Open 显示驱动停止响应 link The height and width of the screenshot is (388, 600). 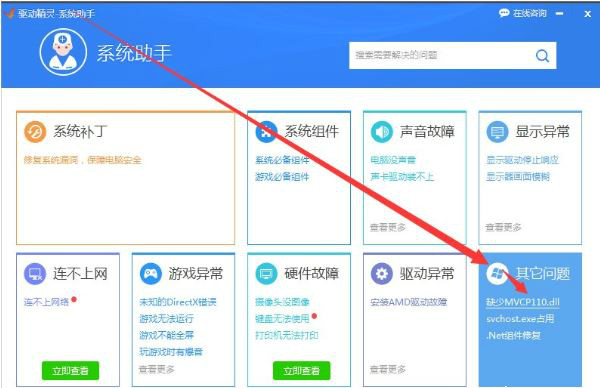click(x=522, y=160)
